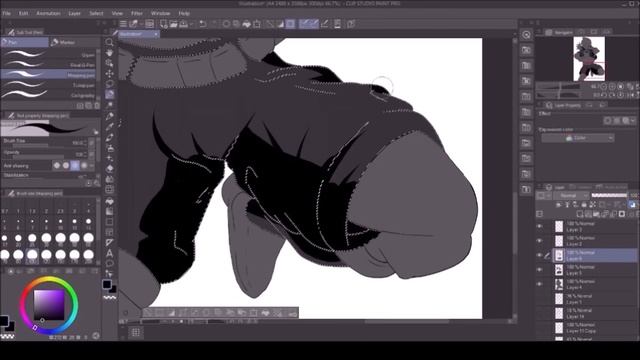The height and width of the screenshot is (360, 640).
Task: Click the Navigator zoom-in icon
Action: (x=612, y=87)
